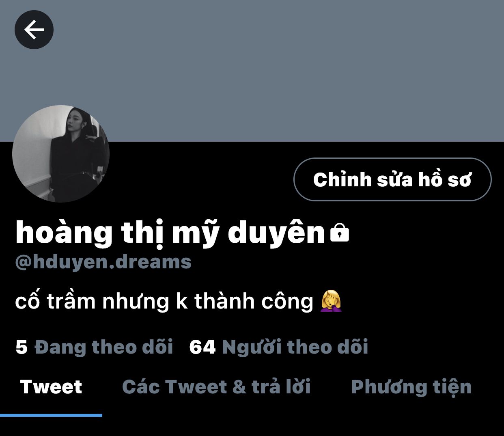Viewport: 504px width, 436px height.
Task: Click the following count number 5
Action: [22, 347]
